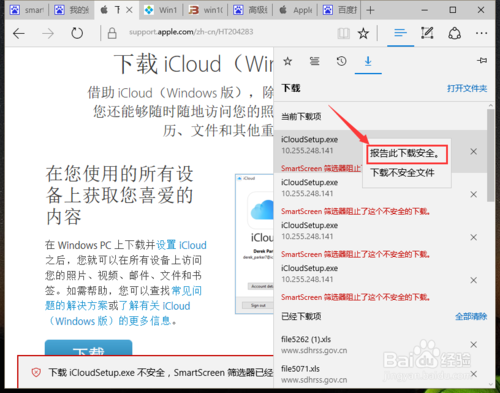Remove second iCloudSetup.exe download entry

[x=474, y=194]
